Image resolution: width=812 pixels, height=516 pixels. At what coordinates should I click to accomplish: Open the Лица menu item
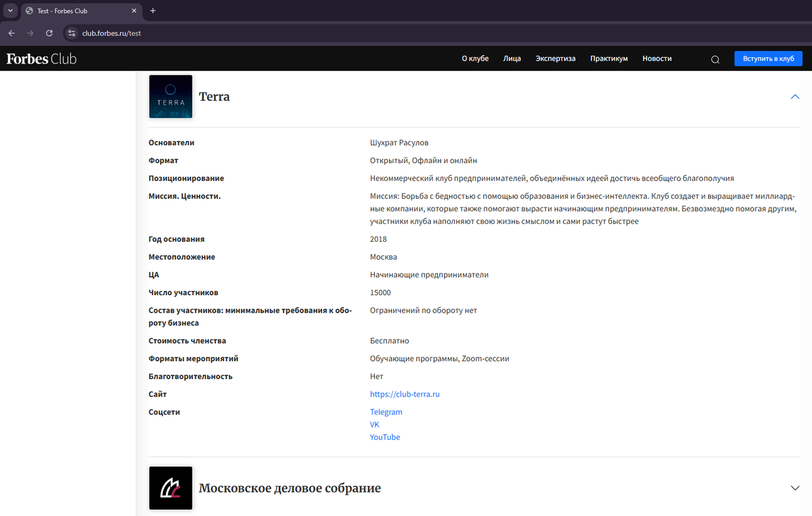coord(512,58)
